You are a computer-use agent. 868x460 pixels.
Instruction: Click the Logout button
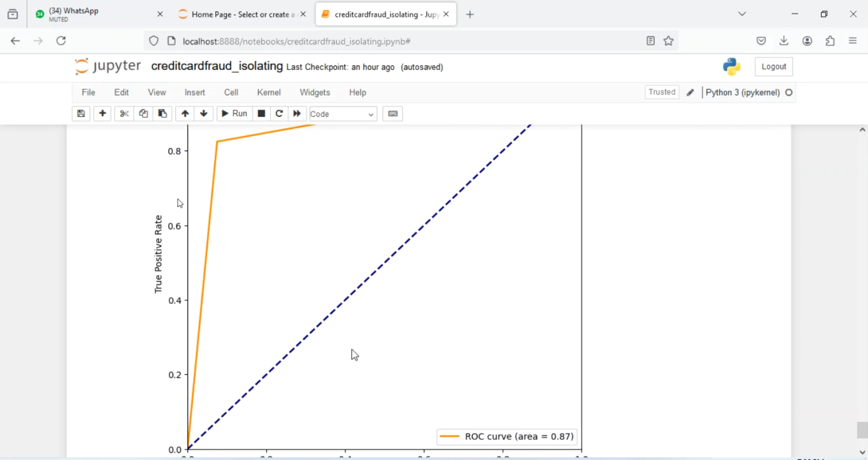pos(773,67)
